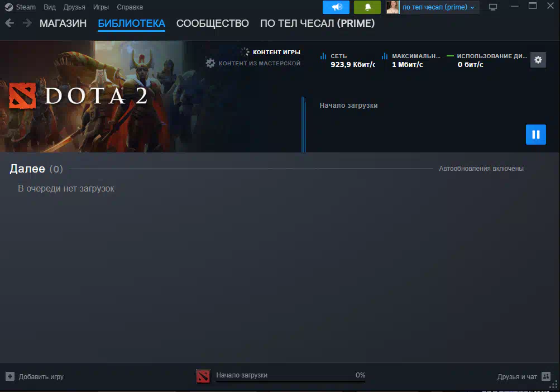This screenshot has height=392, width=560.
Task: Click the friends chat icon
Action: [x=546, y=376]
